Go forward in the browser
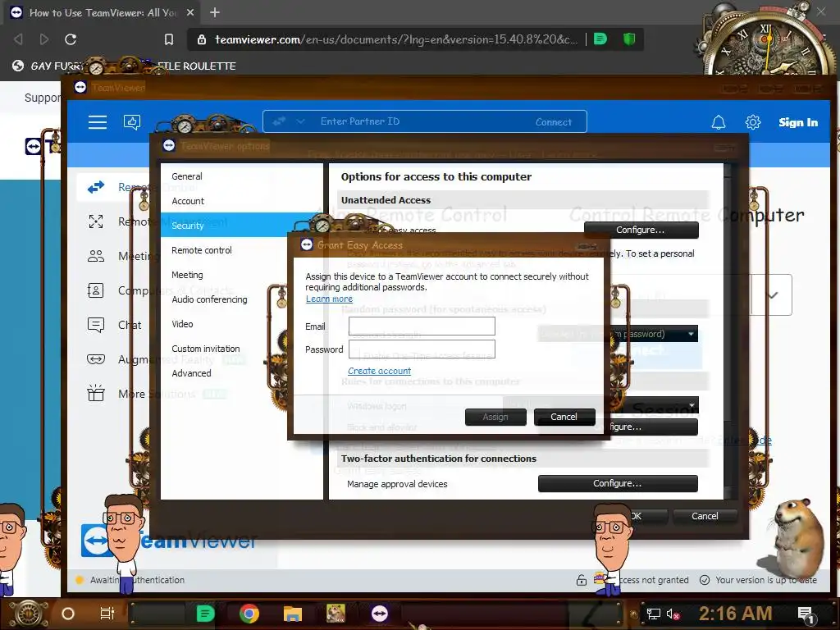 (x=44, y=39)
